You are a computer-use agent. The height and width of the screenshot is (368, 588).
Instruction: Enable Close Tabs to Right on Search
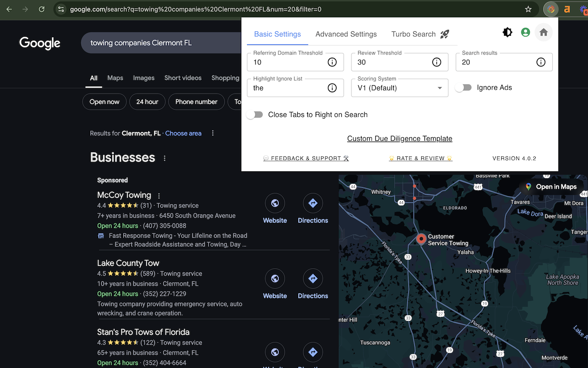[254, 115]
